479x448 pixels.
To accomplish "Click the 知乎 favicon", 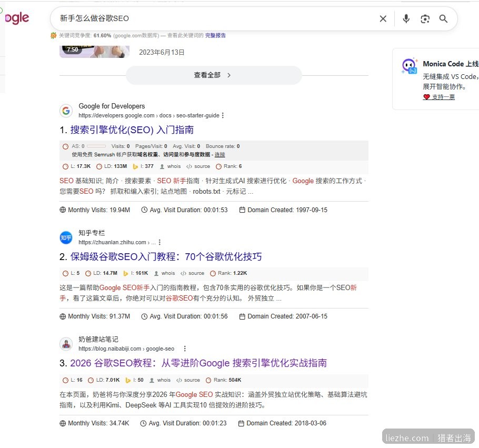I will click(66, 237).
